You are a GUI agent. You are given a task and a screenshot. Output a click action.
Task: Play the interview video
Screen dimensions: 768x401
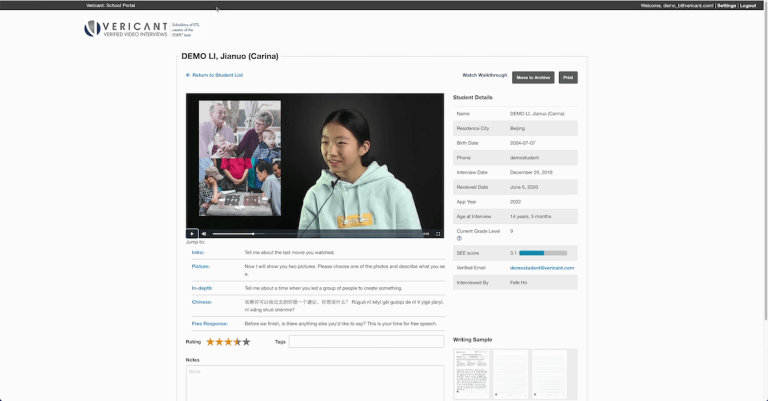click(192, 234)
